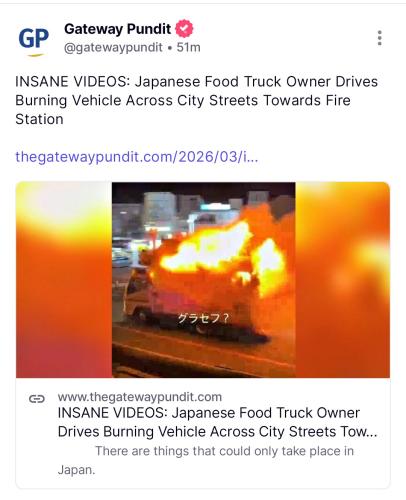Click the word Japan. ending the card
This screenshot has width=406, height=500.
[x=76, y=470]
